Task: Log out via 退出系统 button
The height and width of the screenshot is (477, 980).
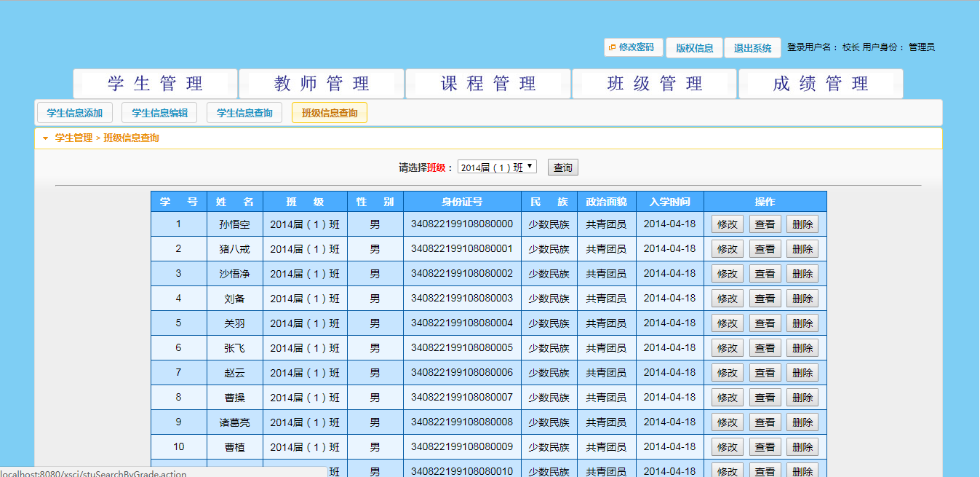Action: click(752, 48)
